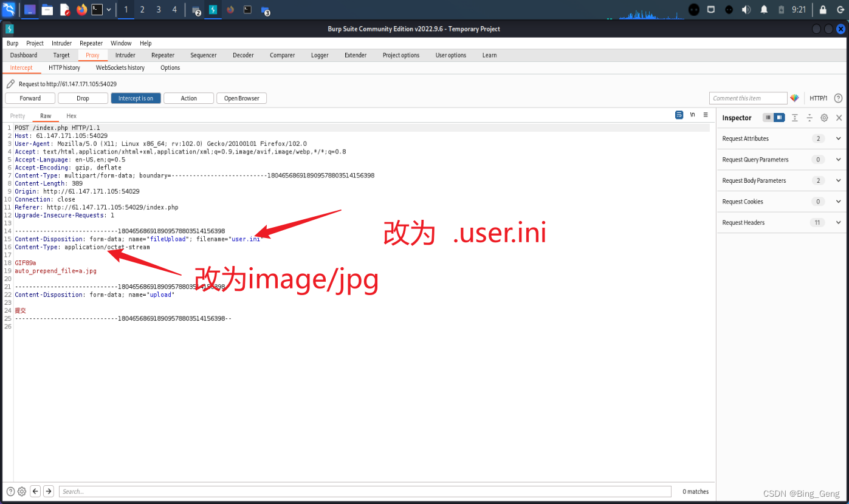Open search help icon at bottom left
This screenshot has height=504, width=849.
click(10, 491)
